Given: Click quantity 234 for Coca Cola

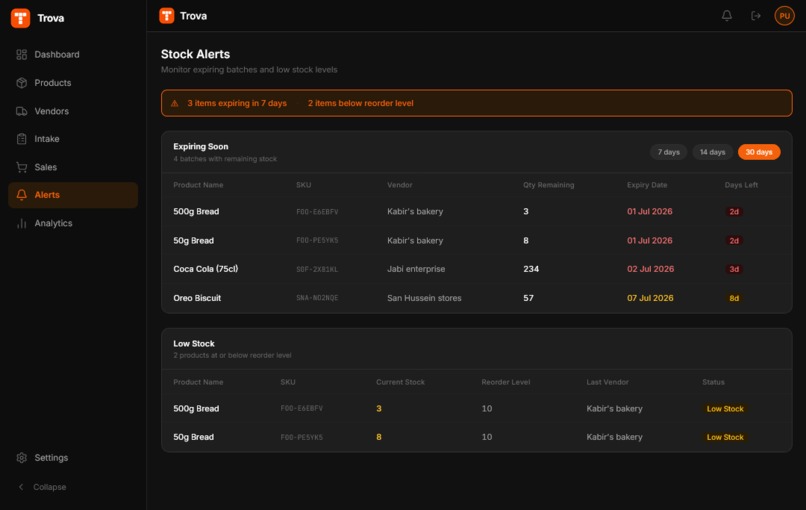Looking at the screenshot, I should tap(531, 269).
